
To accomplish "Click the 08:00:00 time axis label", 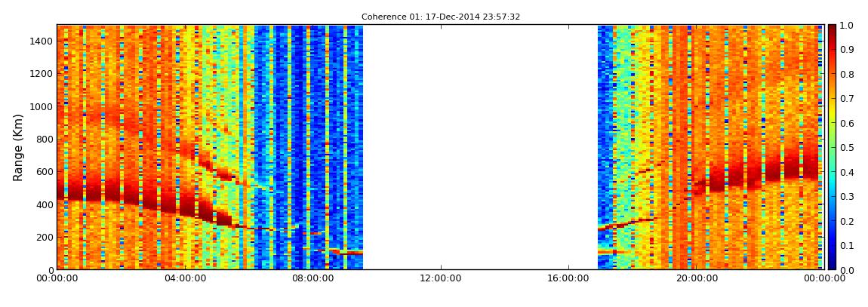I will 312,279.
